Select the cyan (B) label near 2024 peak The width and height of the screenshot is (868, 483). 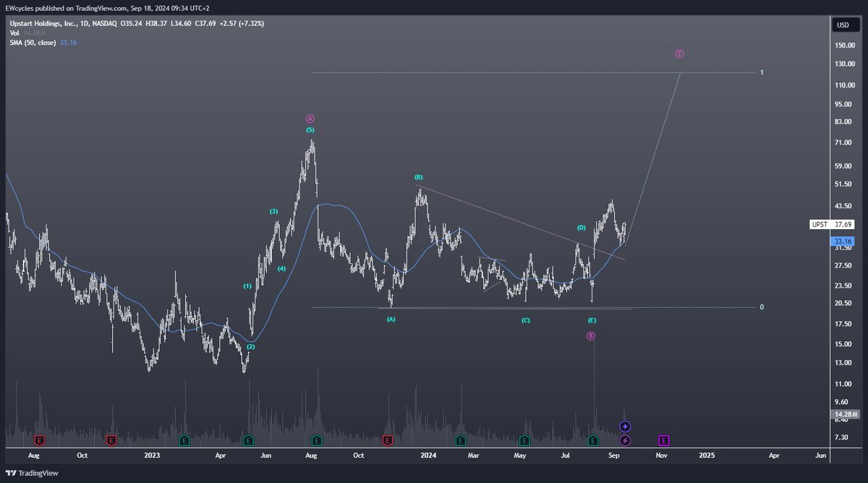[x=418, y=177]
